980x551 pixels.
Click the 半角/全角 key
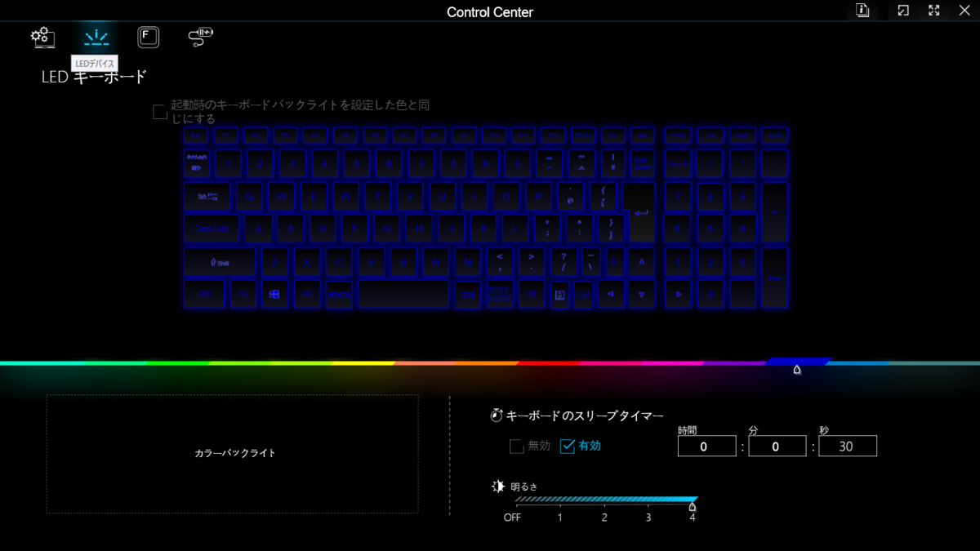pyautogui.click(x=197, y=163)
